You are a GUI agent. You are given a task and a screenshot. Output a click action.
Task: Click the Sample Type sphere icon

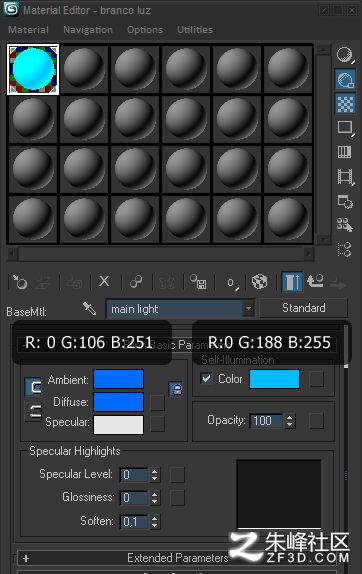click(x=345, y=56)
